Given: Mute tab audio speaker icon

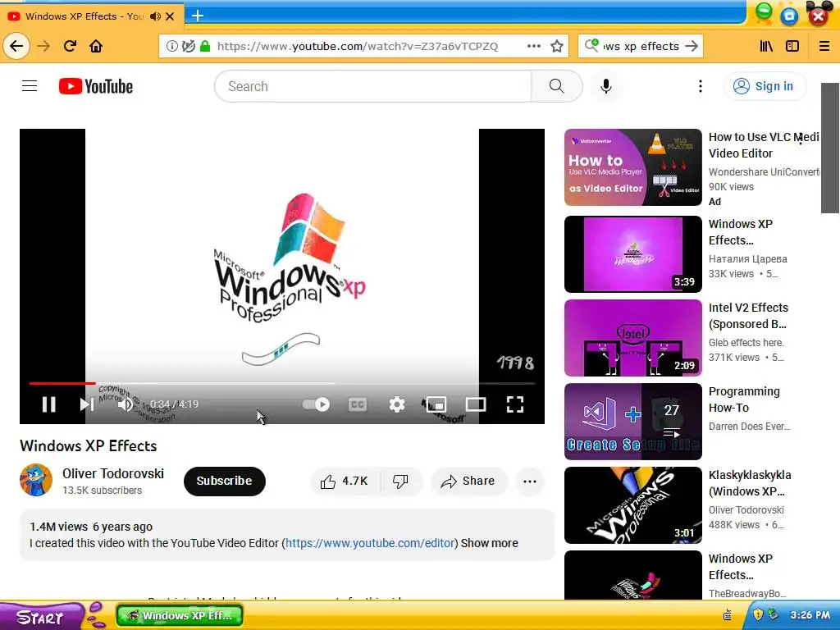Looking at the screenshot, I should pyautogui.click(x=155, y=16).
